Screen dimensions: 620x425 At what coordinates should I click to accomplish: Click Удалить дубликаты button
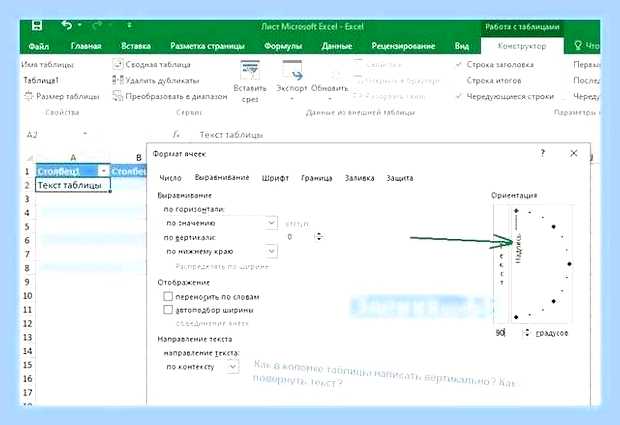click(x=156, y=80)
